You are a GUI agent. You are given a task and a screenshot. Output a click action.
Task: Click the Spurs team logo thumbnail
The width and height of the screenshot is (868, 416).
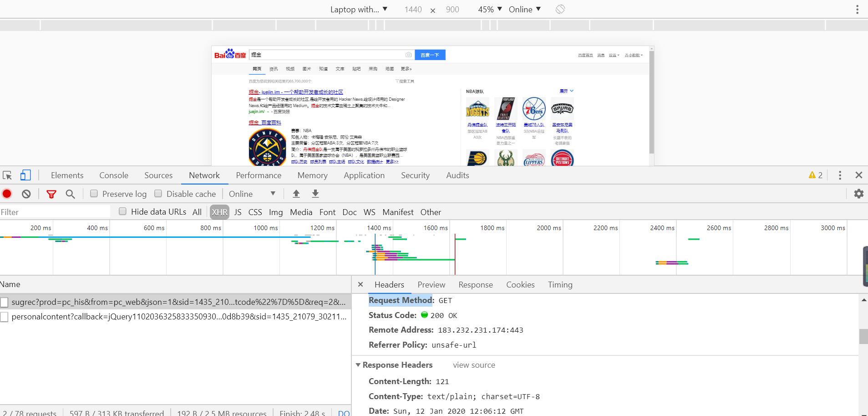pos(562,109)
